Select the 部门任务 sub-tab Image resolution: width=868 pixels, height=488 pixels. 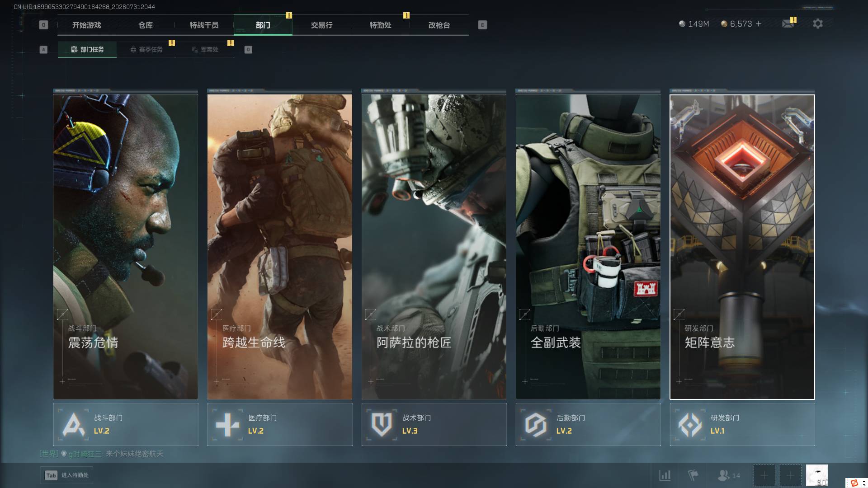tap(87, 50)
